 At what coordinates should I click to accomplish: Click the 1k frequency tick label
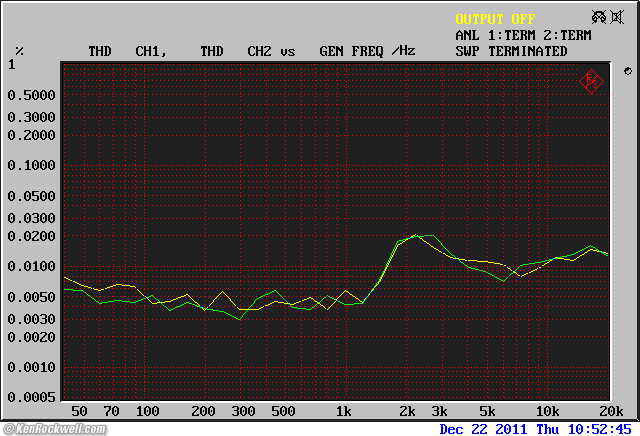coord(343,412)
